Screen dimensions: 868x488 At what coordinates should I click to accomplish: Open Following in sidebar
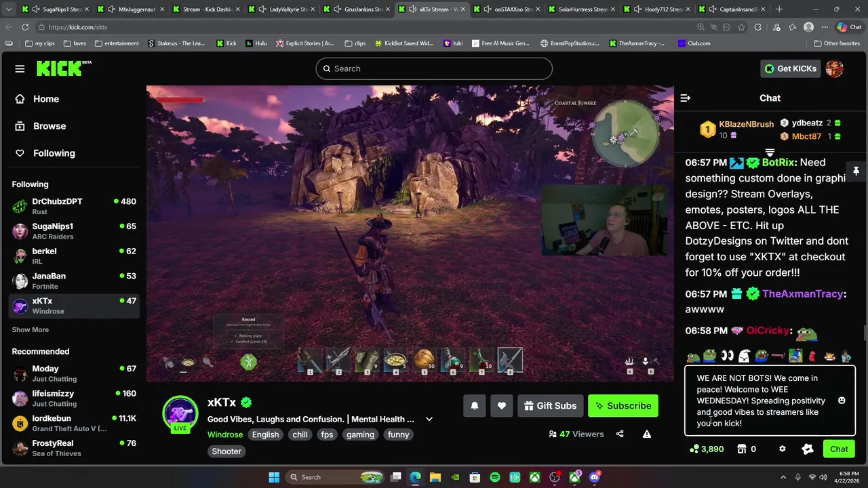click(54, 153)
